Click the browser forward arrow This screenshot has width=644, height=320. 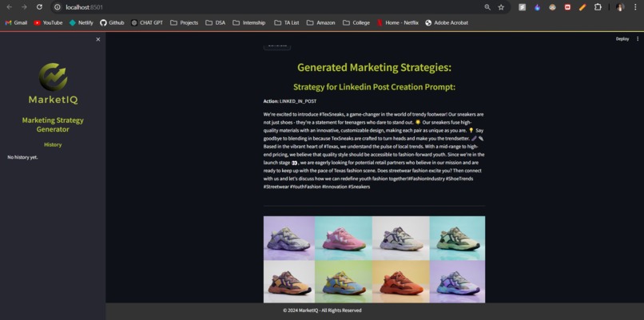tap(24, 7)
